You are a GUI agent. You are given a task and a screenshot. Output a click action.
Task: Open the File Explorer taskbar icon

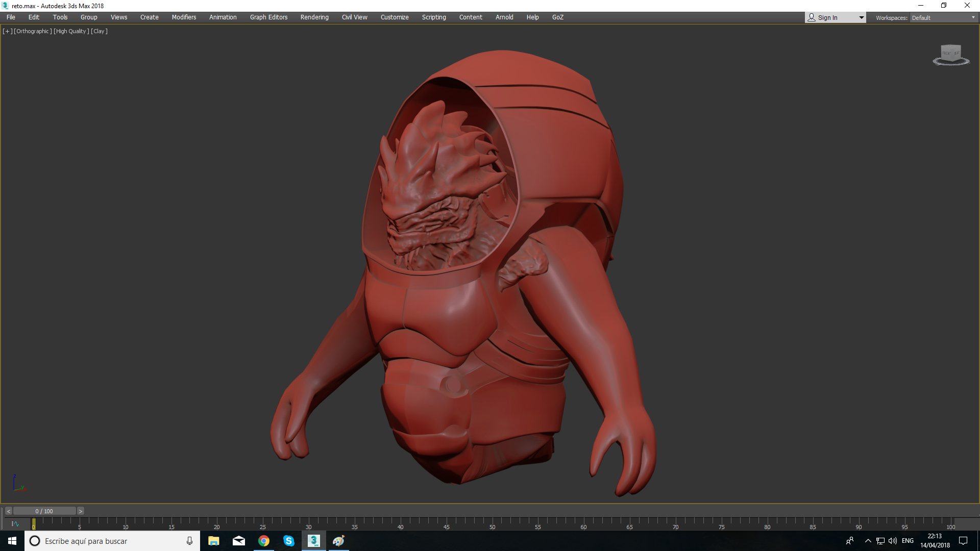click(214, 541)
